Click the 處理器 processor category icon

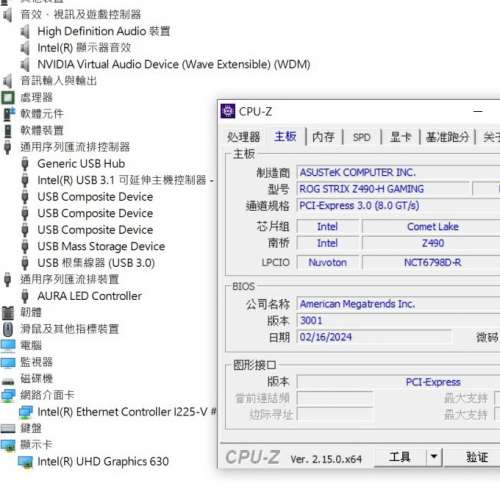(8, 98)
